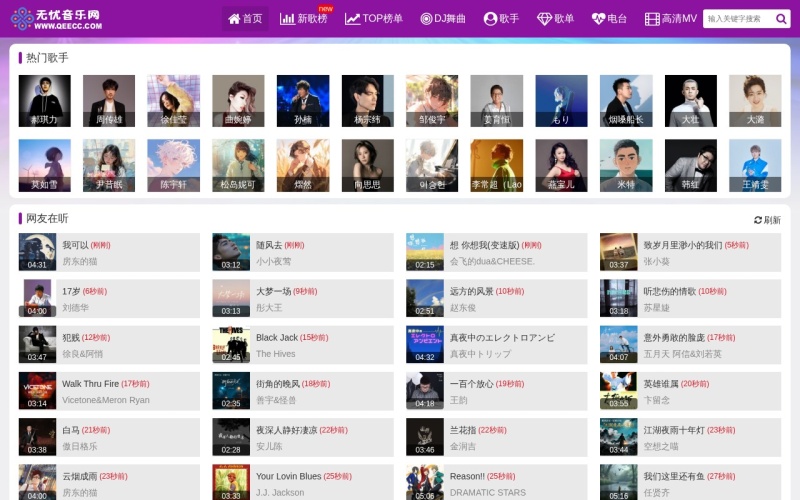
Task: Click the 无忧音乐网 site logo
Action: (x=55, y=18)
